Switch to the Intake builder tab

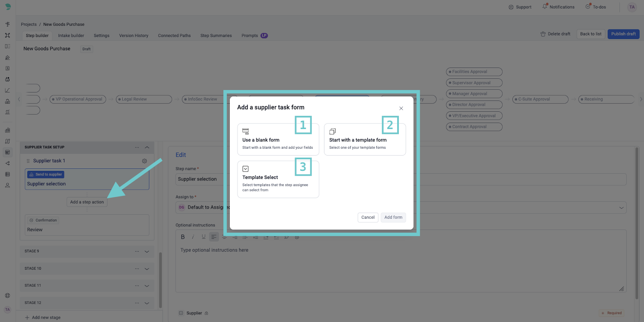tap(71, 36)
